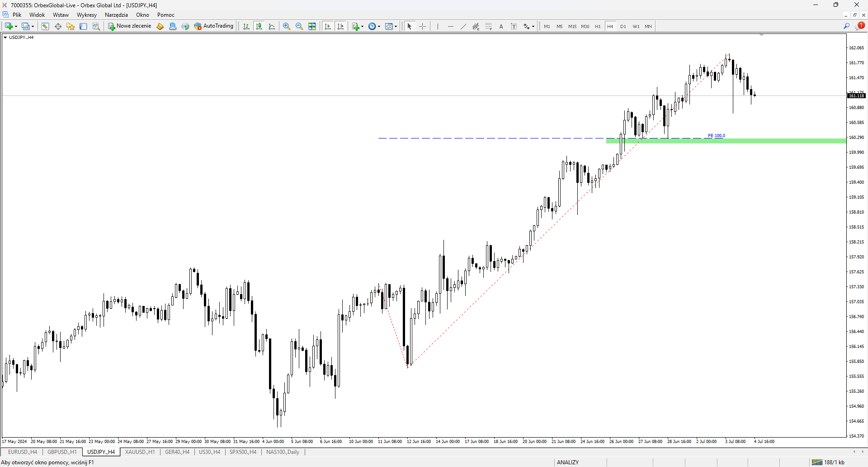This screenshot has width=868, height=467.
Task: Activate the crosshair cursor mode
Action: [x=422, y=26]
